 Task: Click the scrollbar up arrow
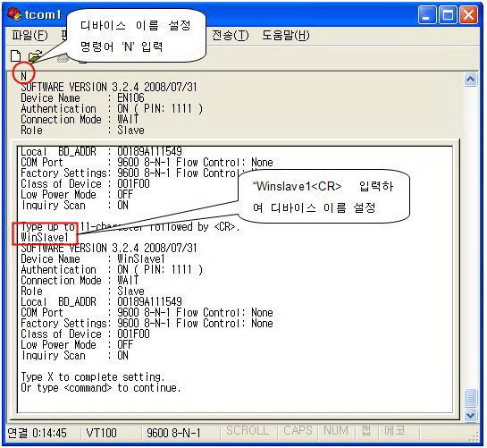pyautogui.click(x=471, y=80)
